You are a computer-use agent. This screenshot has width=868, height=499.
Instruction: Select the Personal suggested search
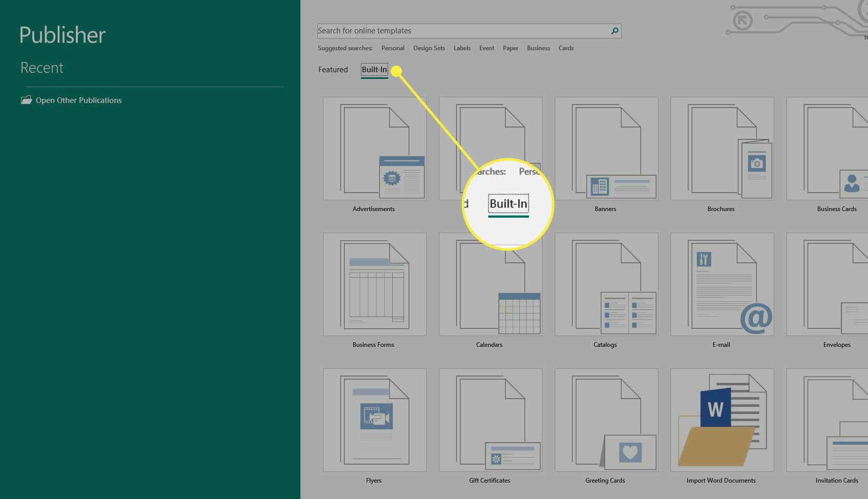pyautogui.click(x=393, y=48)
